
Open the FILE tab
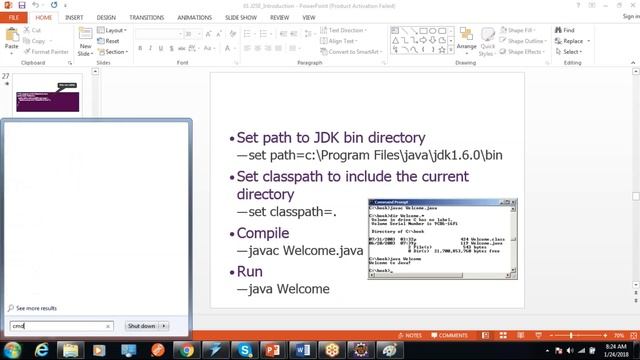click(14, 18)
